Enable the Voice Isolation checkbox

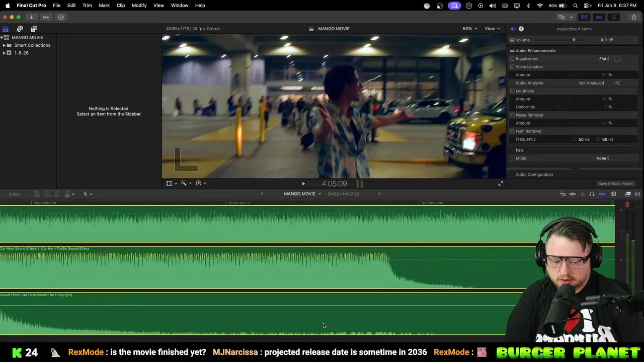512,67
